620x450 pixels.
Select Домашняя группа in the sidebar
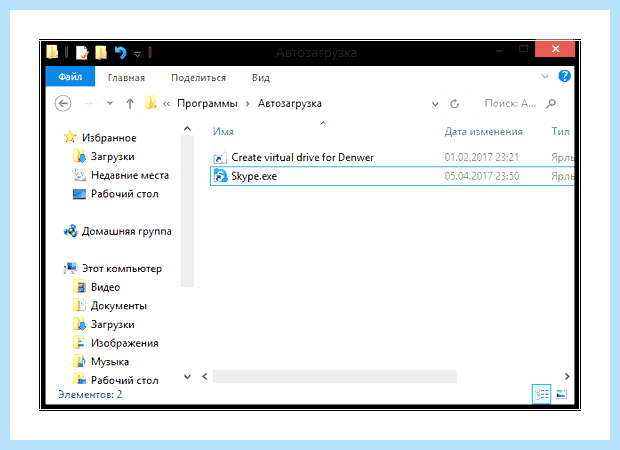point(127,231)
